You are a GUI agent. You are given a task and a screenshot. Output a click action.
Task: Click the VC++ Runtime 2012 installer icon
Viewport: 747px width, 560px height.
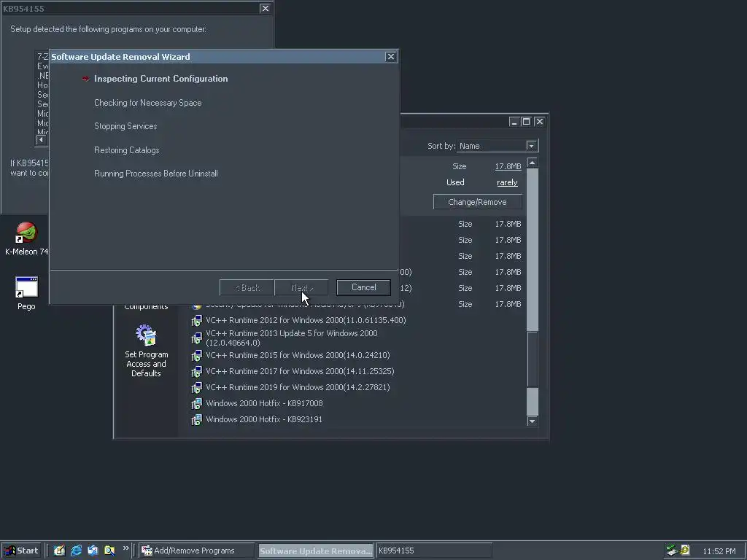click(x=196, y=321)
